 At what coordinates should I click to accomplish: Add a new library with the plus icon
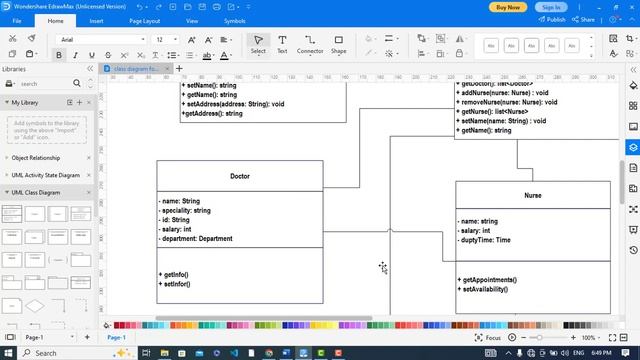tap(80, 102)
